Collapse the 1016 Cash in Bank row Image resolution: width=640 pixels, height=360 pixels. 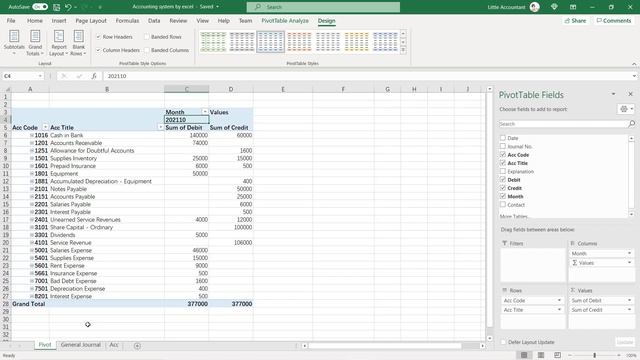pos(32,135)
